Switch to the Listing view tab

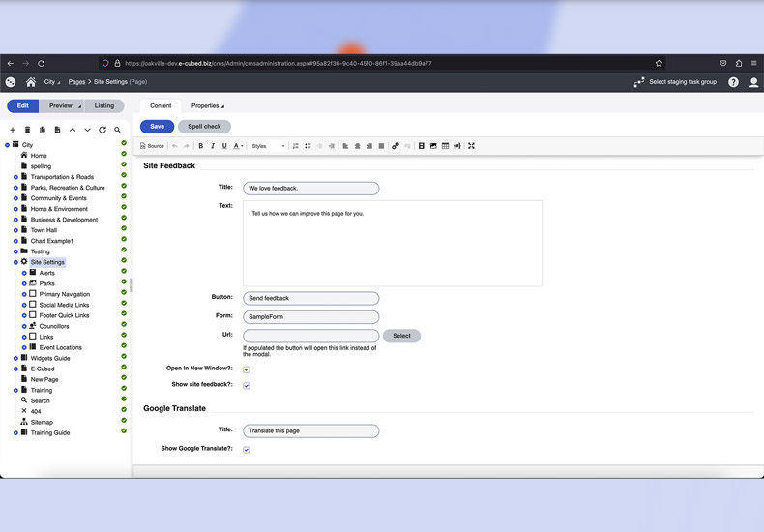tap(103, 106)
